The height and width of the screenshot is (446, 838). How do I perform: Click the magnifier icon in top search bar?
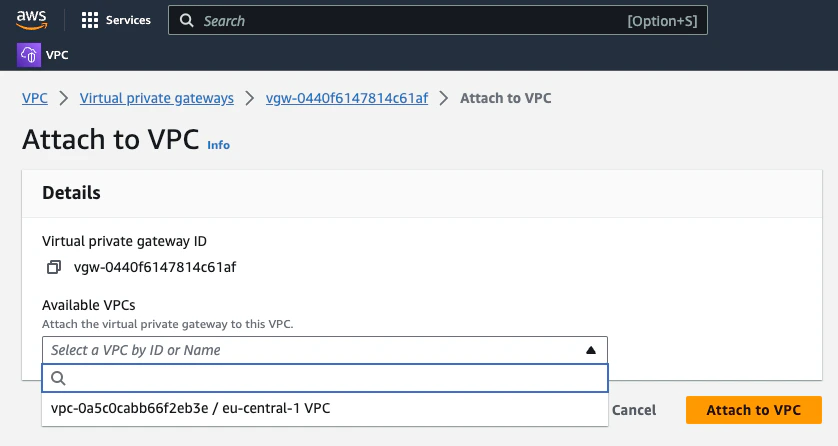click(x=187, y=21)
